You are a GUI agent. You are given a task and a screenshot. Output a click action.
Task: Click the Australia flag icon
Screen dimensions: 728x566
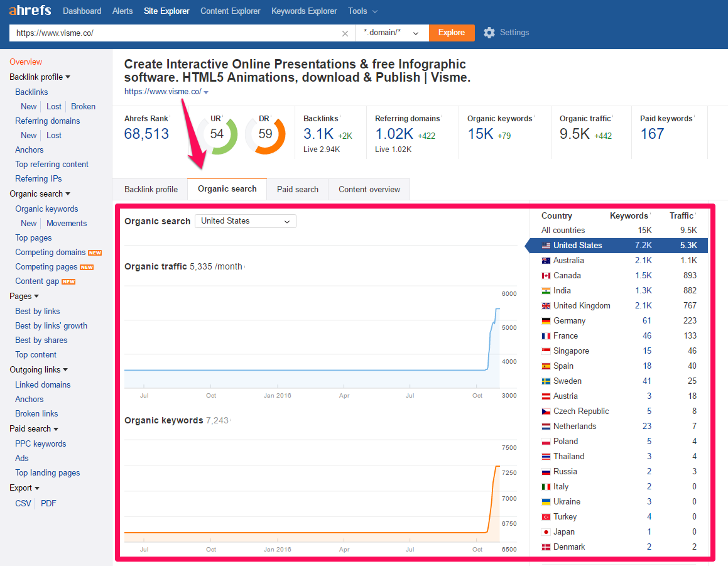coord(546,261)
